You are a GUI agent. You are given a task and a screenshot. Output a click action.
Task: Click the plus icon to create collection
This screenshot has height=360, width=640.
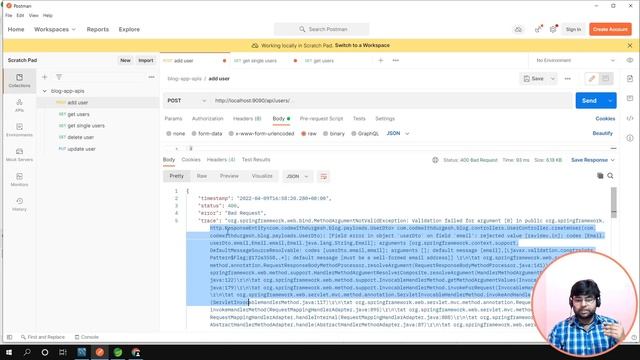point(45,77)
